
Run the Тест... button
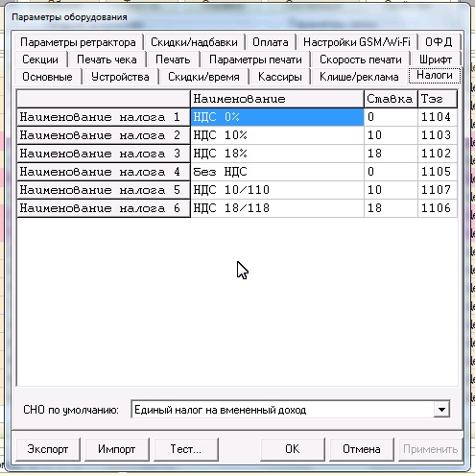coord(186,449)
